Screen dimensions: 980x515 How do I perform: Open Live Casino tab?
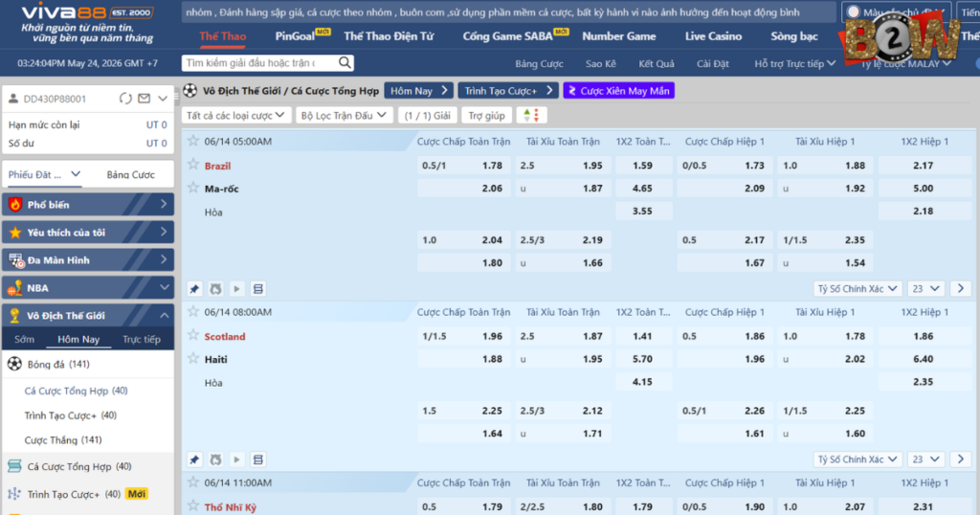point(713,36)
